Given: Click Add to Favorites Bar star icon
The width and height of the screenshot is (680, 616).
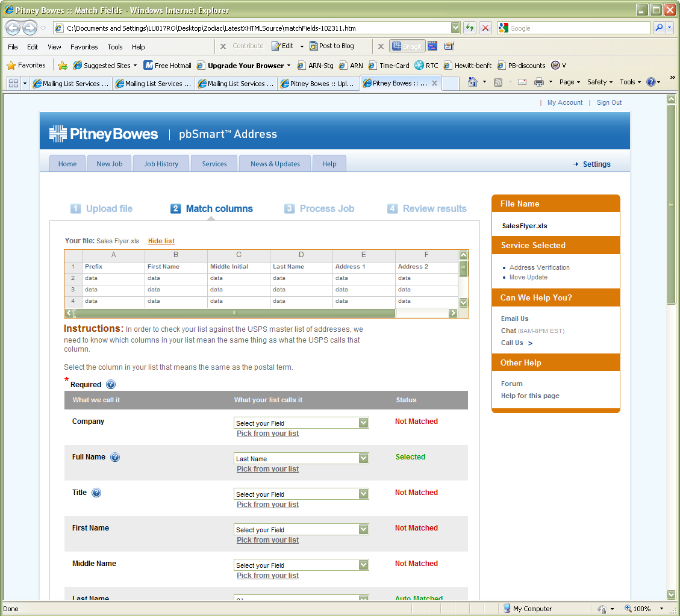Looking at the screenshot, I should point(63,66).
